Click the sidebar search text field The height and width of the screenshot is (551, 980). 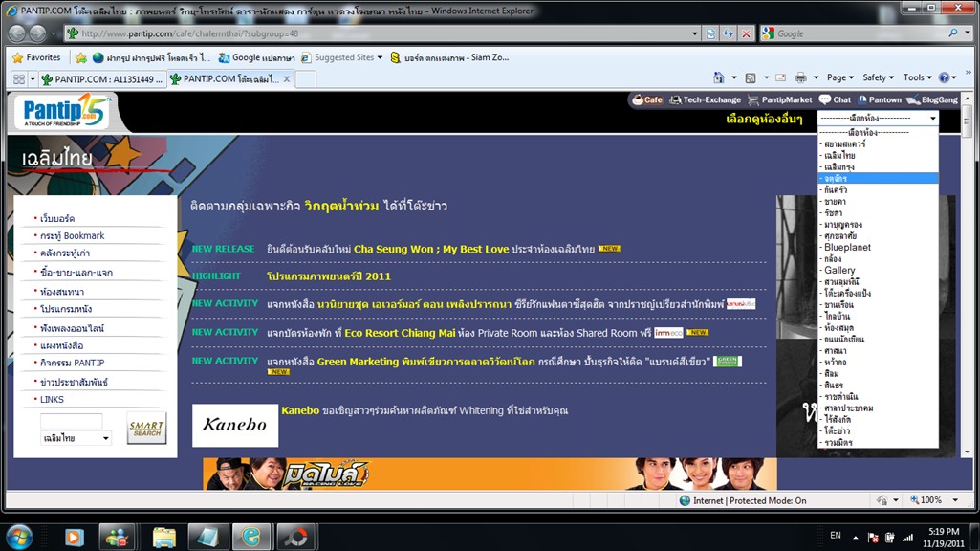72,421
